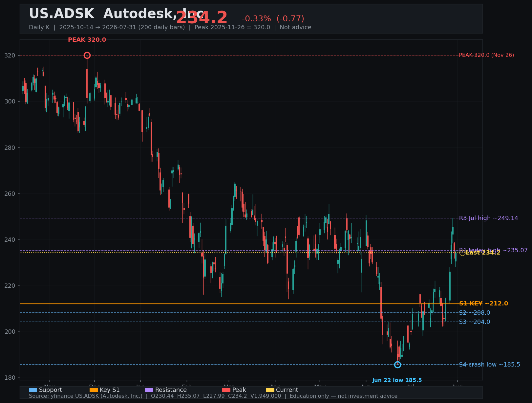Click the 'Daily K' subtitle line
The image size is (532, 403).
(170, 27)
